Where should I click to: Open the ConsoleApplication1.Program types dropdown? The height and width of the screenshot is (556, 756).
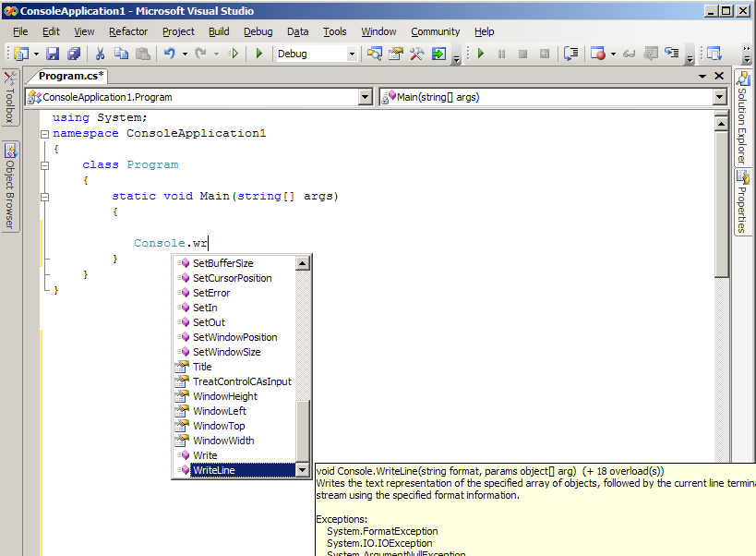366,97
